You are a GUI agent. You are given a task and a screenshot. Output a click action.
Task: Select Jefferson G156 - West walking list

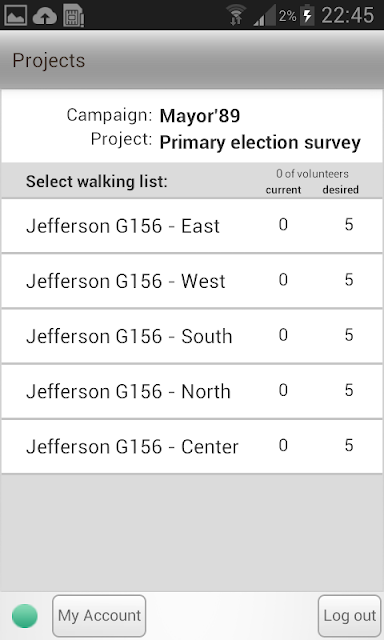192,281
